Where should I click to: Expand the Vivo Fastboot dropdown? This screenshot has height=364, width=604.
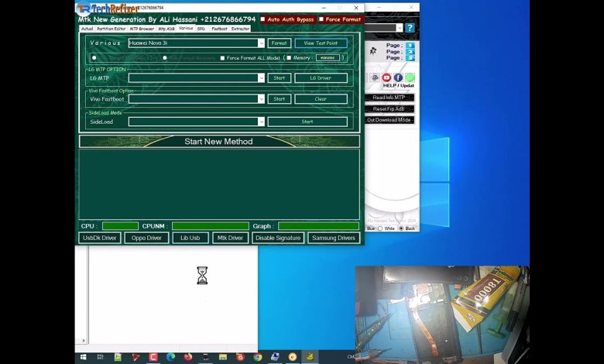coord(261,99)
